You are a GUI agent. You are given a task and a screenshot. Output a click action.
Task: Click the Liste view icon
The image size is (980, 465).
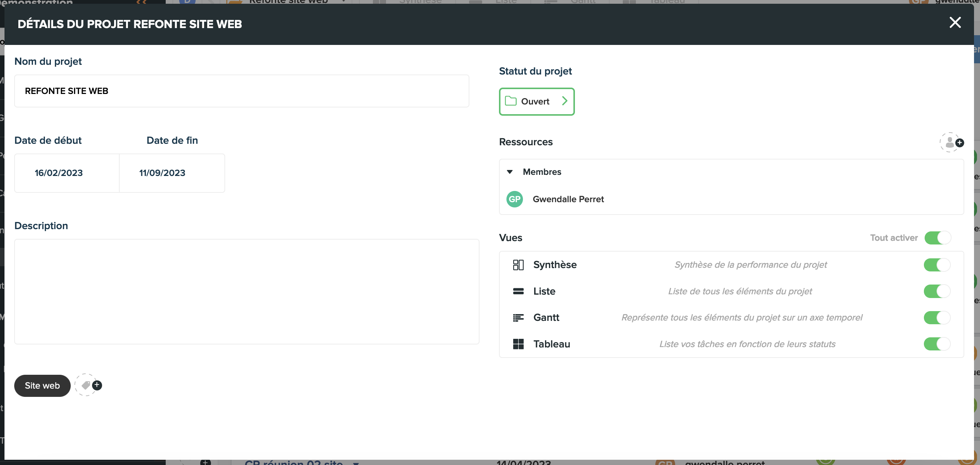tap(518, 291)
